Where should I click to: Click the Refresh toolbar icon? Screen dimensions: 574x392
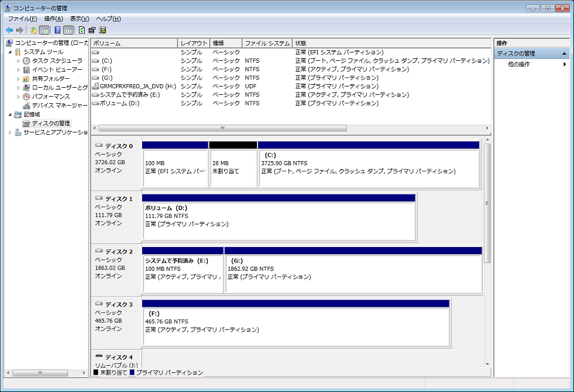pyautogui.click(x=82, y=30)
